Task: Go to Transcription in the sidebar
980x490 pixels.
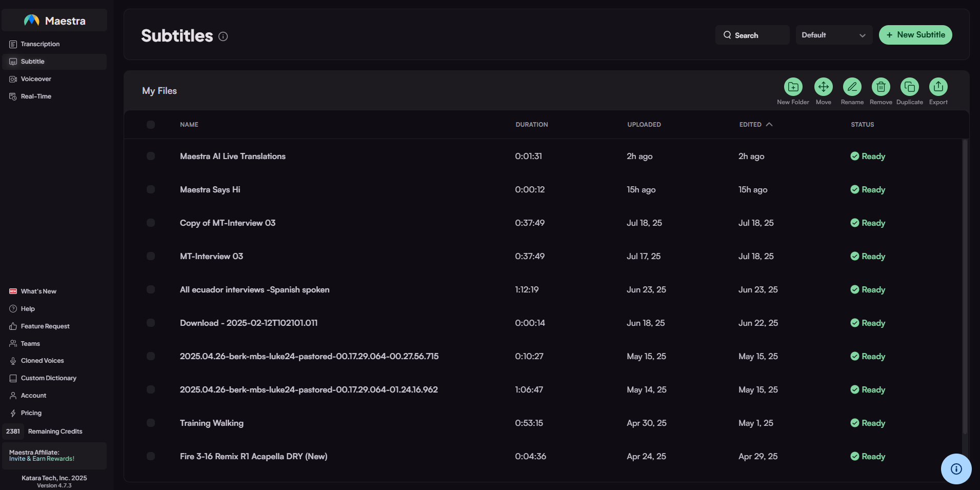Action: (40, 44)
